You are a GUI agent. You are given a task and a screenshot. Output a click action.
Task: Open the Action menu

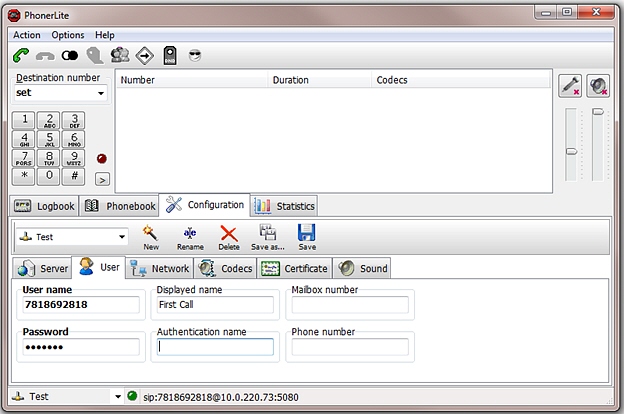tap(27, 35)
